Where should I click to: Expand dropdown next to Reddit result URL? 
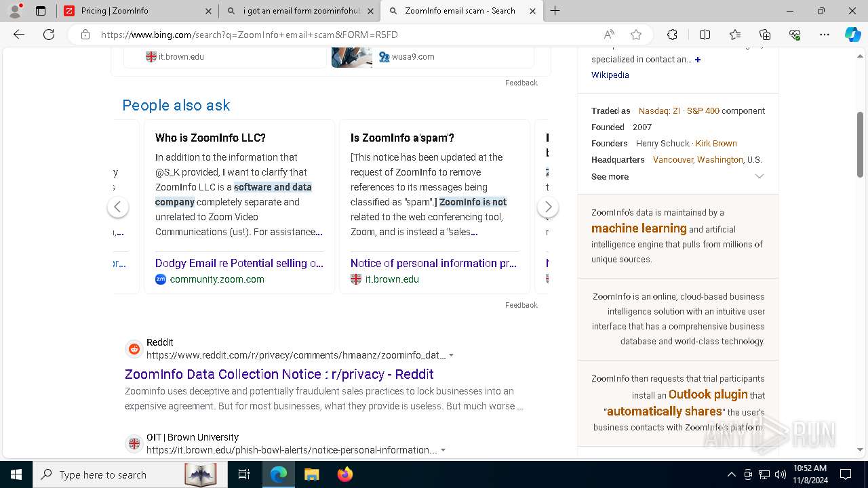coord(452,355)
